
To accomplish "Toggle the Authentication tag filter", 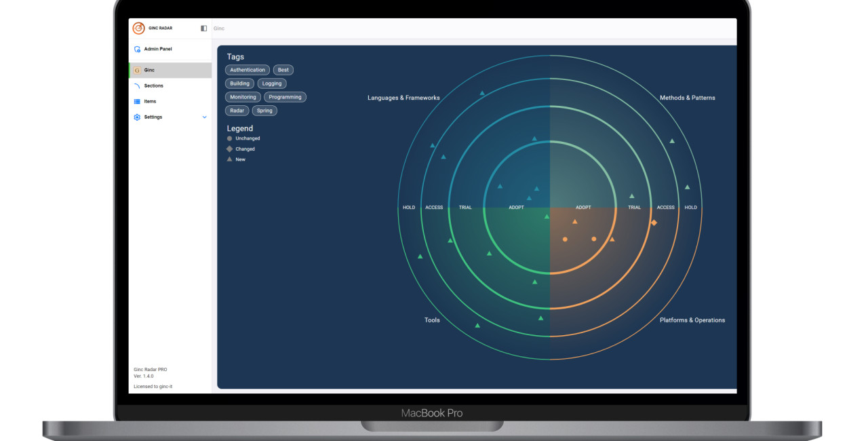I will (248, 70).
